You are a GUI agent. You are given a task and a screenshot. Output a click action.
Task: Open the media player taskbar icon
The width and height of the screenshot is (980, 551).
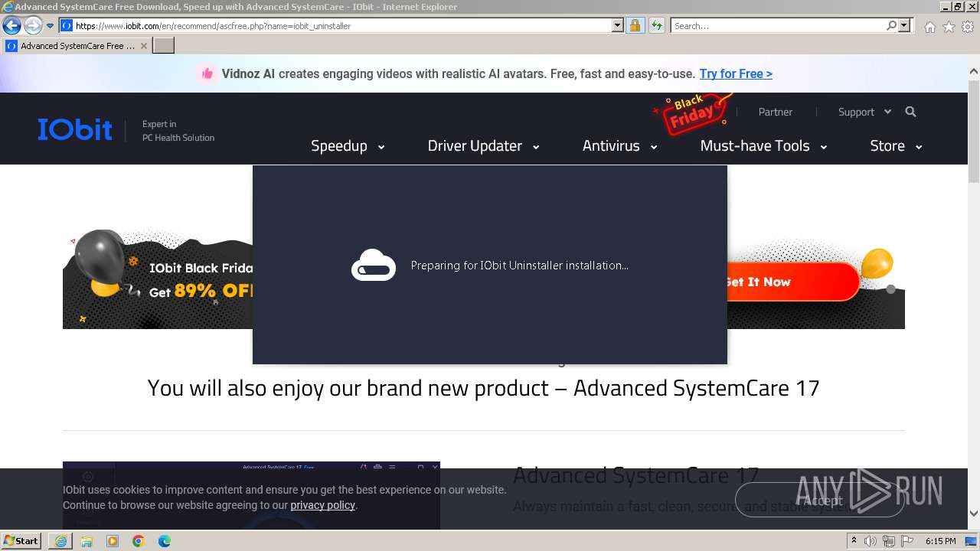[113, 541]
